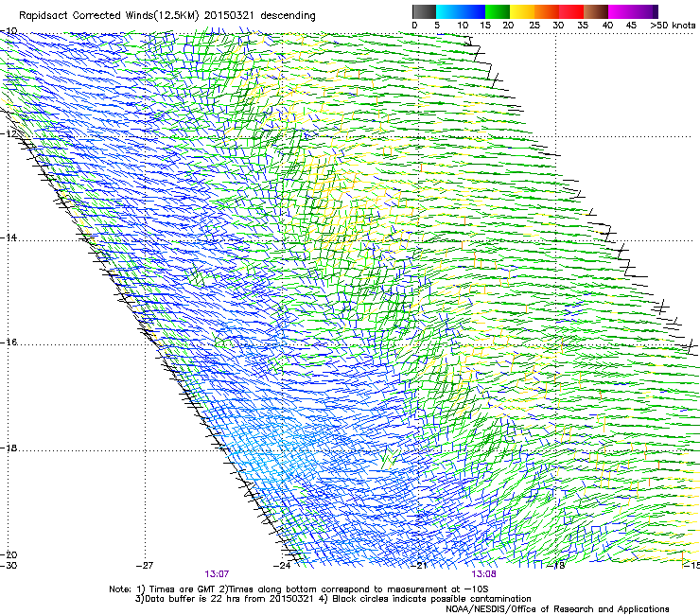Click the legend label '40'

607,26
